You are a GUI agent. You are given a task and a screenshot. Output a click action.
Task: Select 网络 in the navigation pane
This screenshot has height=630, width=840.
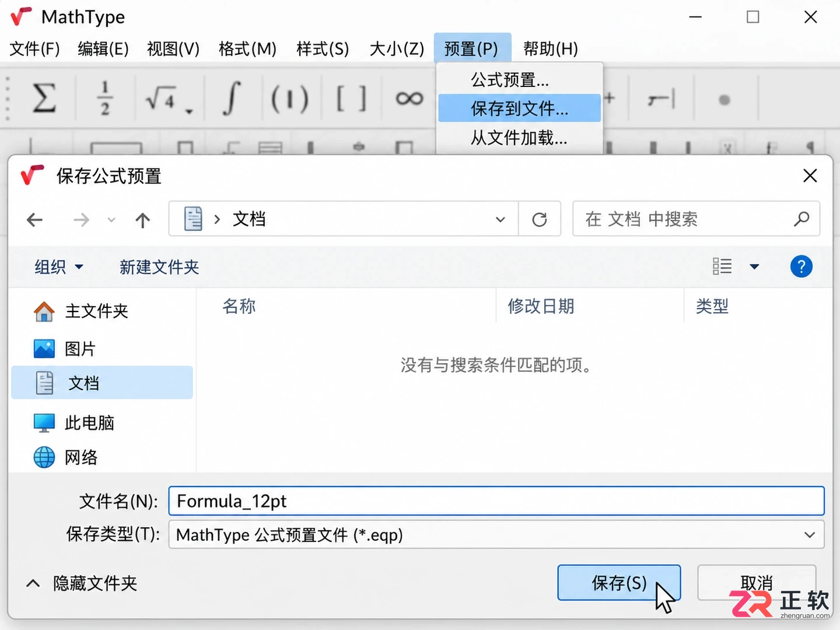point(102,457)
